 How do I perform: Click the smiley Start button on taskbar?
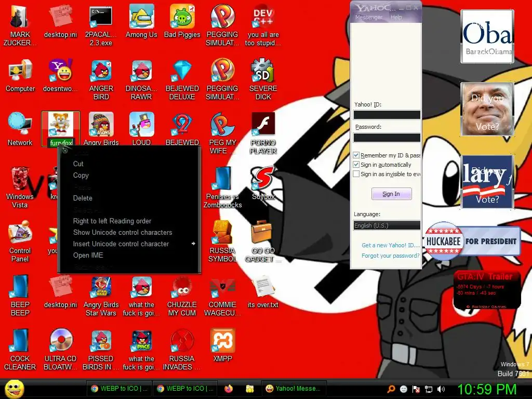click(x=15, y=389)
